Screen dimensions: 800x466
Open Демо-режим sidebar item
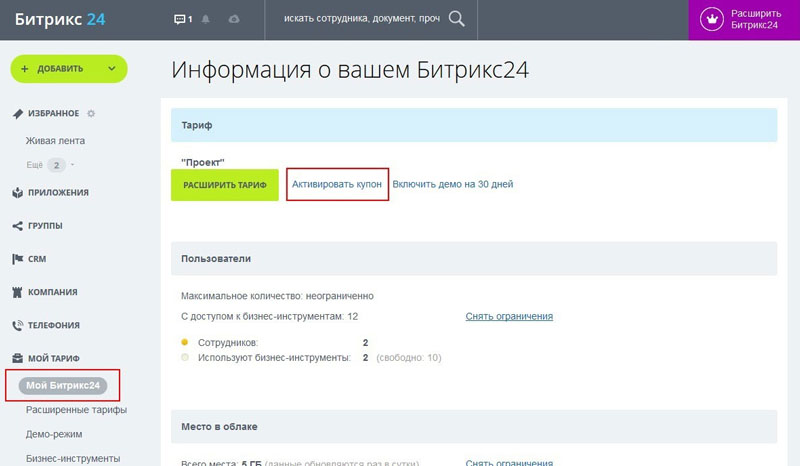click(54, 434)
